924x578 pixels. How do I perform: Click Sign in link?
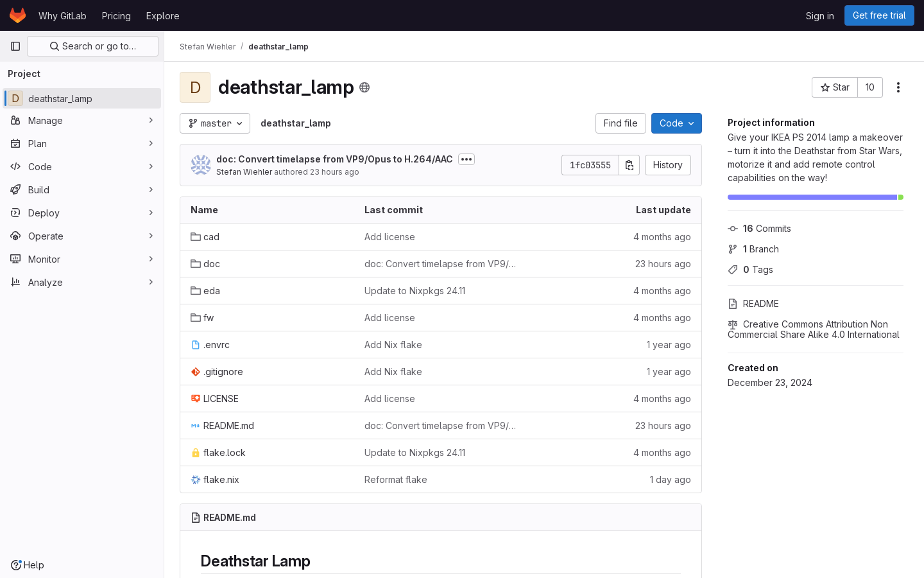coord(820,15)
